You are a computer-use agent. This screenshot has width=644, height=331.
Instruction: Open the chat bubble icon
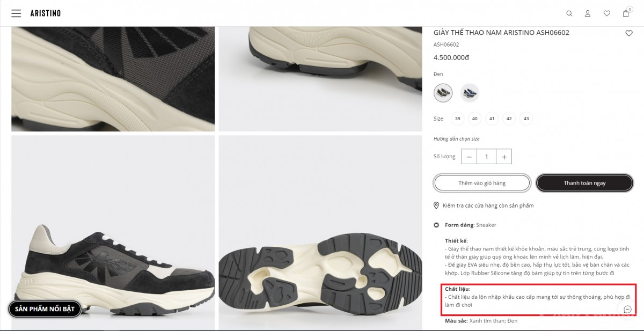pyautogui.click(x=627, y=309)
